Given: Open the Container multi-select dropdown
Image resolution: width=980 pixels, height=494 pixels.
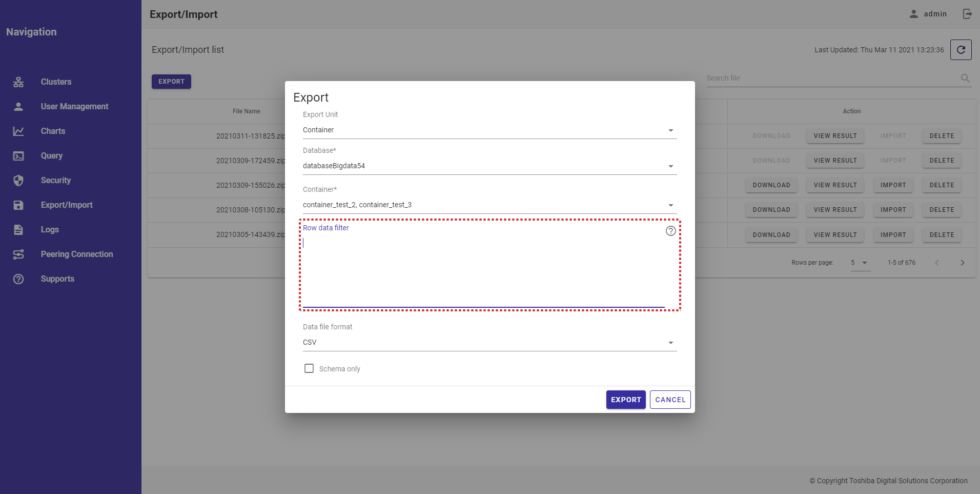Looking at the screenshot, I should [x=489, y=205].
